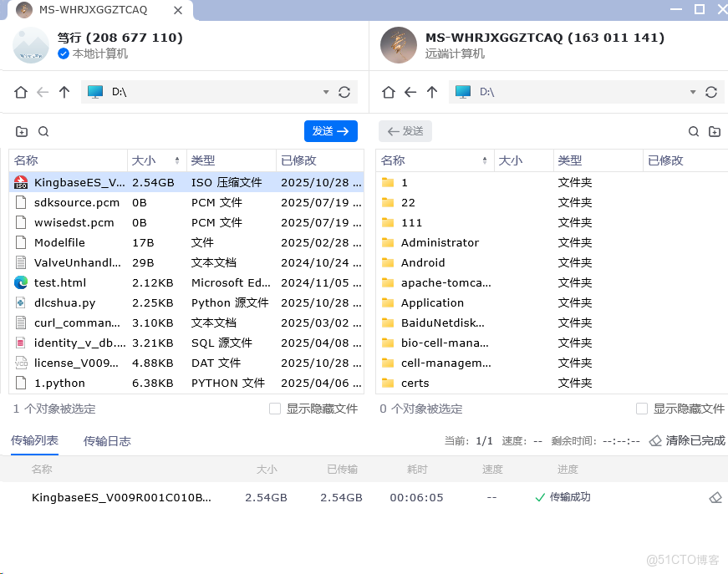Click the Android folder icon

[x=388, y=262]
